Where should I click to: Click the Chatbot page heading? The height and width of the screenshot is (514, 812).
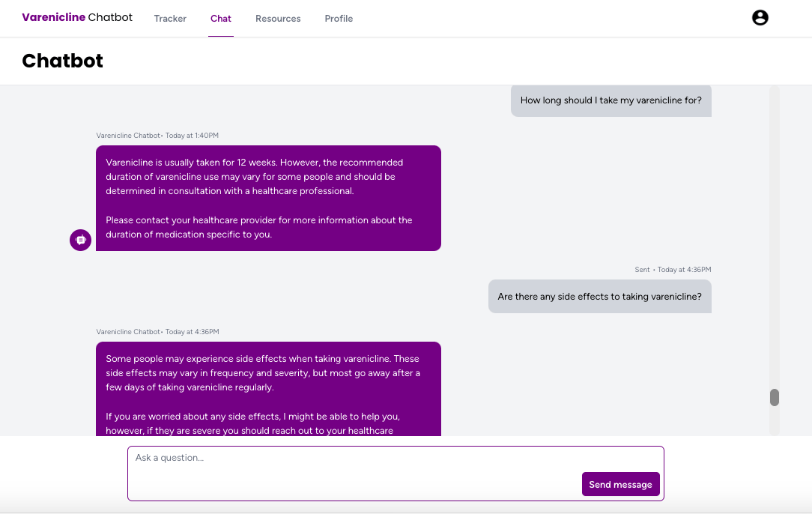coord(63,61)
